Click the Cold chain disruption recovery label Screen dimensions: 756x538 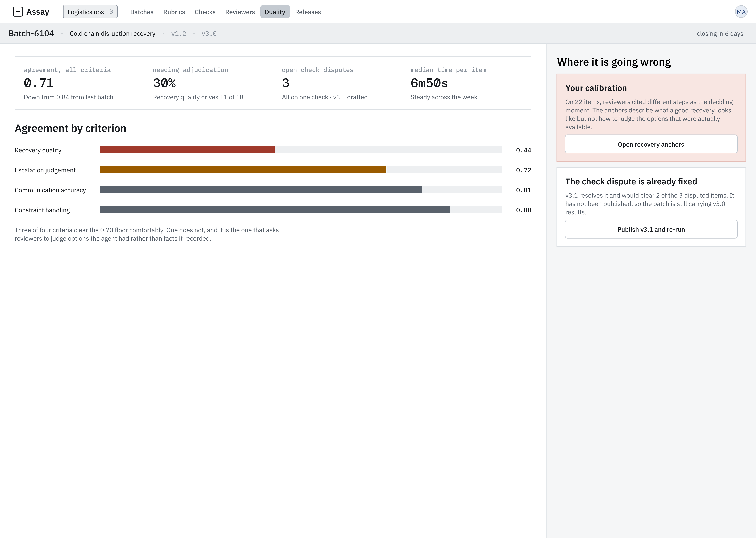(112, 33)
